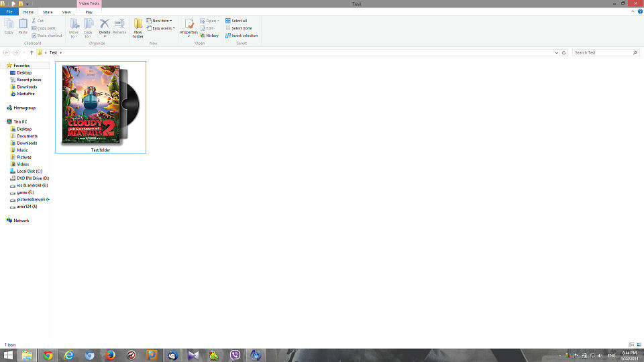
Task: Open Desktop under Favorites
Action: click(24, 72)
